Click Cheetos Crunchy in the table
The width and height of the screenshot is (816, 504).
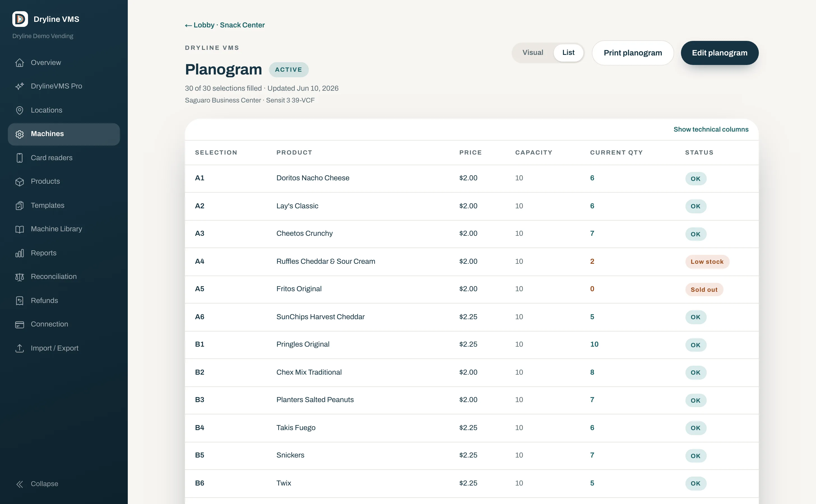304,233
